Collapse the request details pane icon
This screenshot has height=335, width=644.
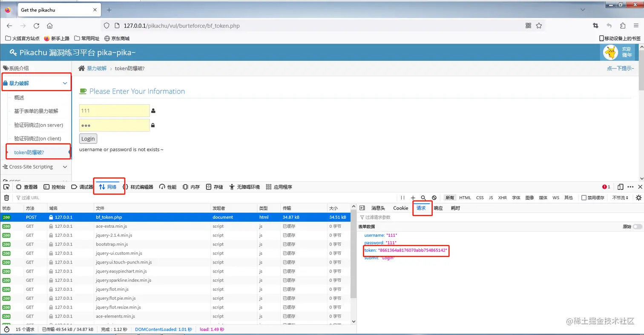(362, 208)
